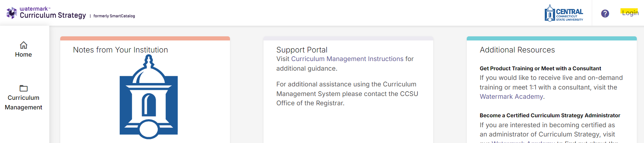Viewport: 644px width, 143px height.
Task: Click the salmon bar above Notes card
Action: click(145, 38)
